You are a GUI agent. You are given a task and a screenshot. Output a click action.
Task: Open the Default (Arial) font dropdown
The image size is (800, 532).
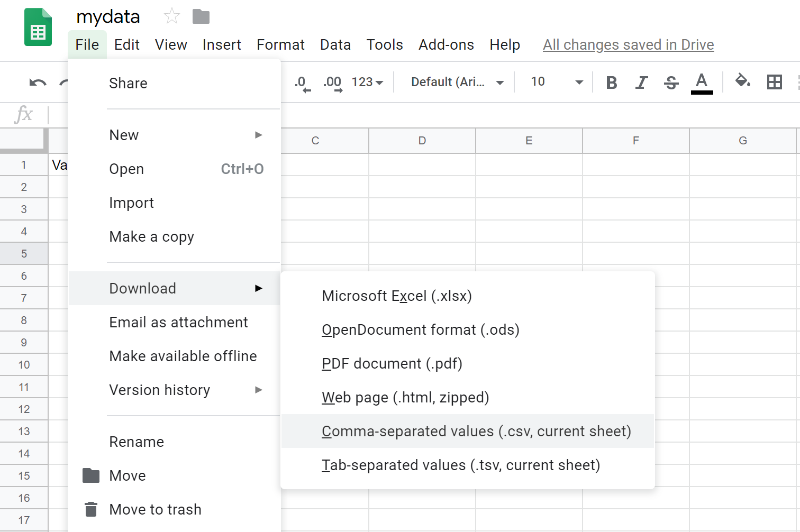coord(457,82)
